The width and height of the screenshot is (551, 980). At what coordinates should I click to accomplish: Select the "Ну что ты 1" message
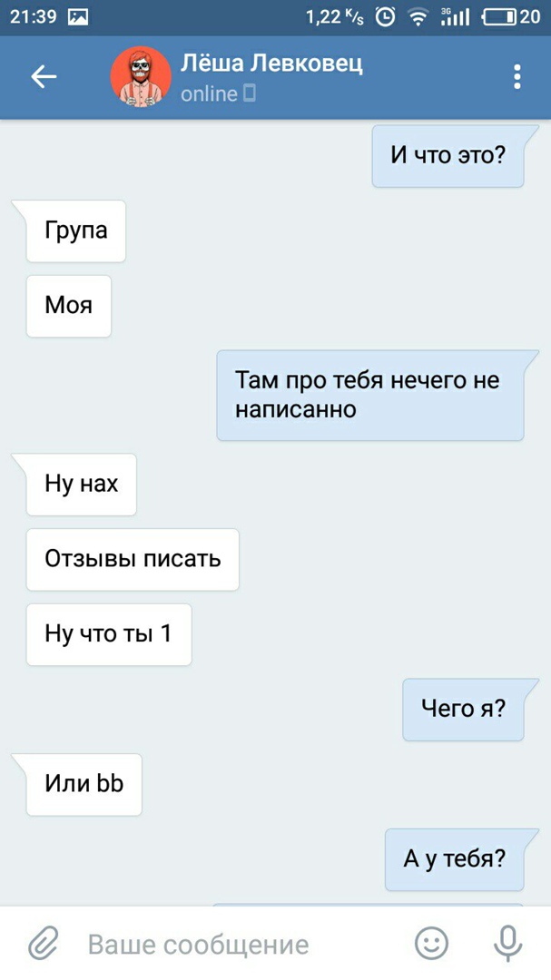(108, 634)
